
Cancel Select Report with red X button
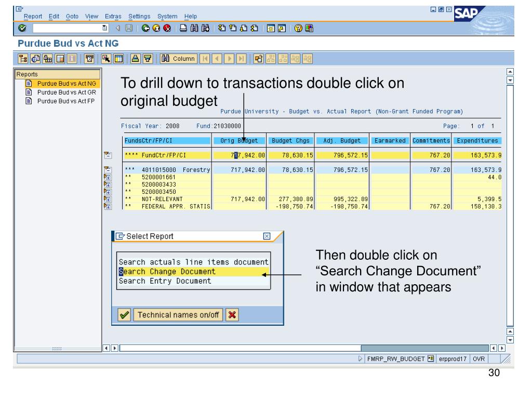[x=232, y=315]
